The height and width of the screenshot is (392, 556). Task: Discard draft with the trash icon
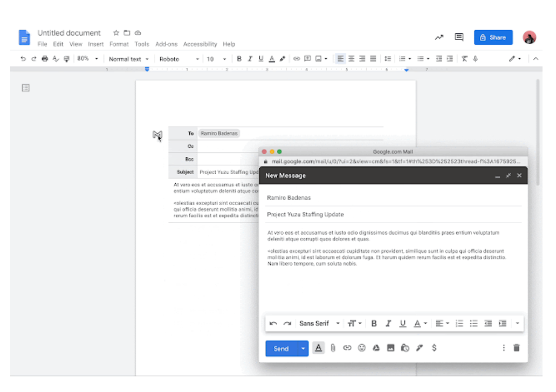pos(517,348)
